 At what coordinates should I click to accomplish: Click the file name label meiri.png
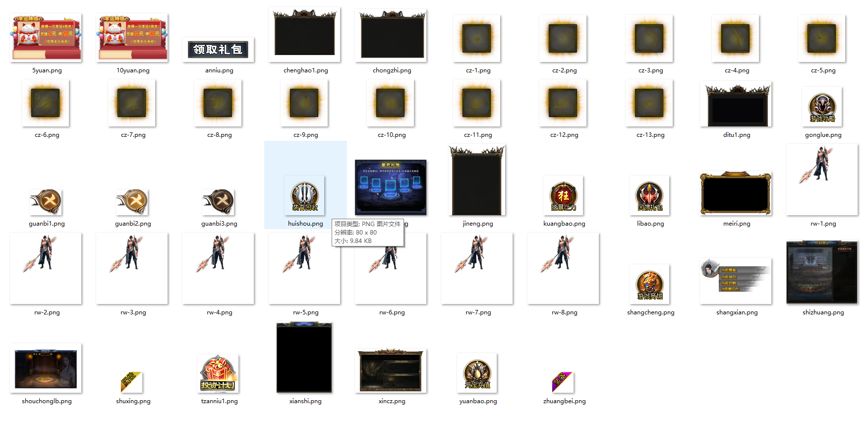pyautogui.click(x=737, y=224)
